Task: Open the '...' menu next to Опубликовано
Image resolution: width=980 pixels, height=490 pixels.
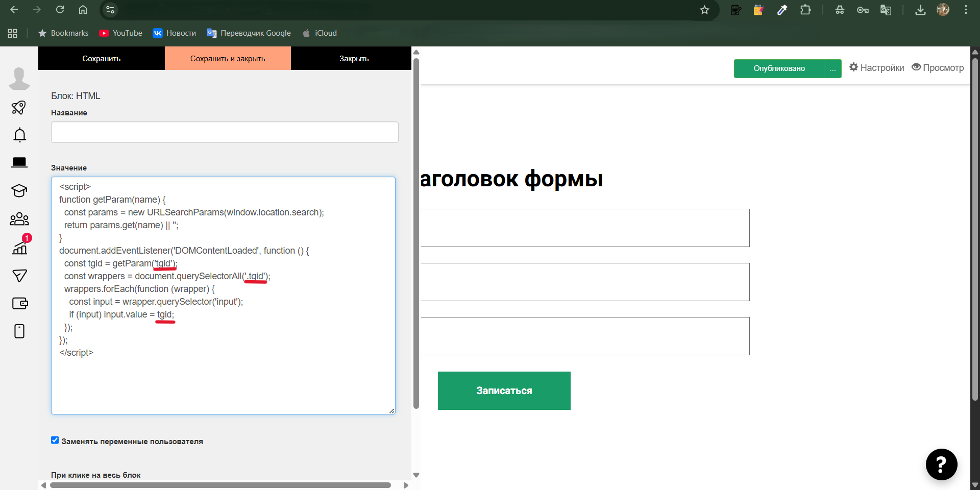Action: (x=832, y=69)
